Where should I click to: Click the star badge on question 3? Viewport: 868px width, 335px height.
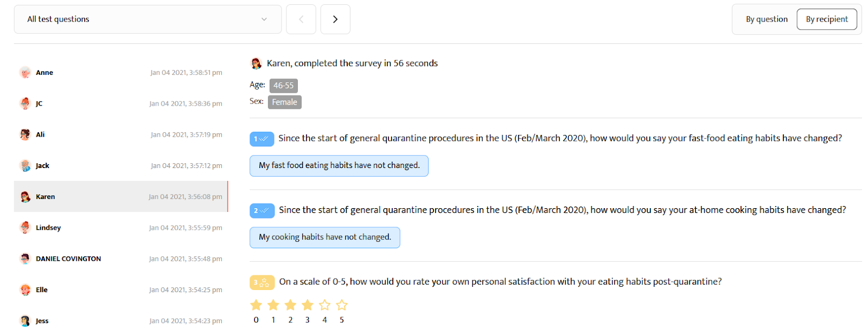coord(262,282)
